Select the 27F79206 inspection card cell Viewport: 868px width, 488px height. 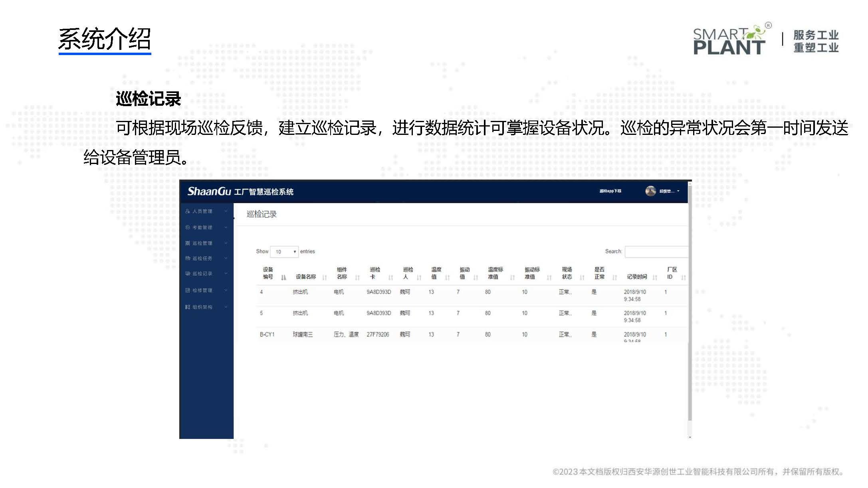click(x=378, y=334)
